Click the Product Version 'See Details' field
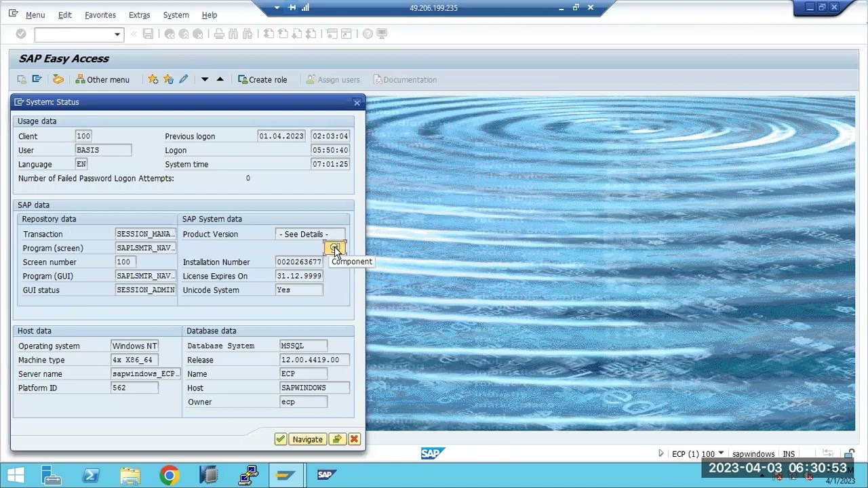Image resolution: width=868 pixels, height=488 pixels. (311, 234)
